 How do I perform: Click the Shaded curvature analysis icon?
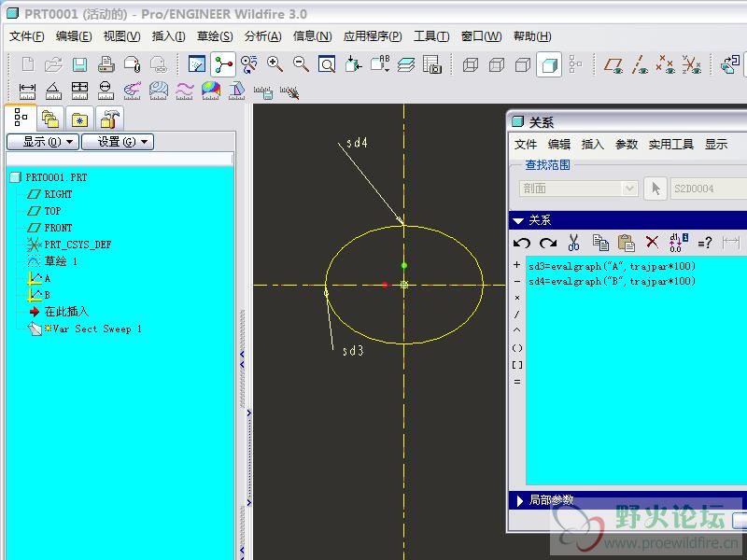click(x=211, y=91)
